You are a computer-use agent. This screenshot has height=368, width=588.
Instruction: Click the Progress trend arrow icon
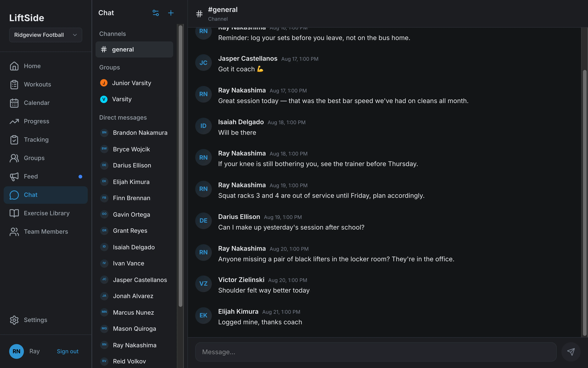(14, 121)
